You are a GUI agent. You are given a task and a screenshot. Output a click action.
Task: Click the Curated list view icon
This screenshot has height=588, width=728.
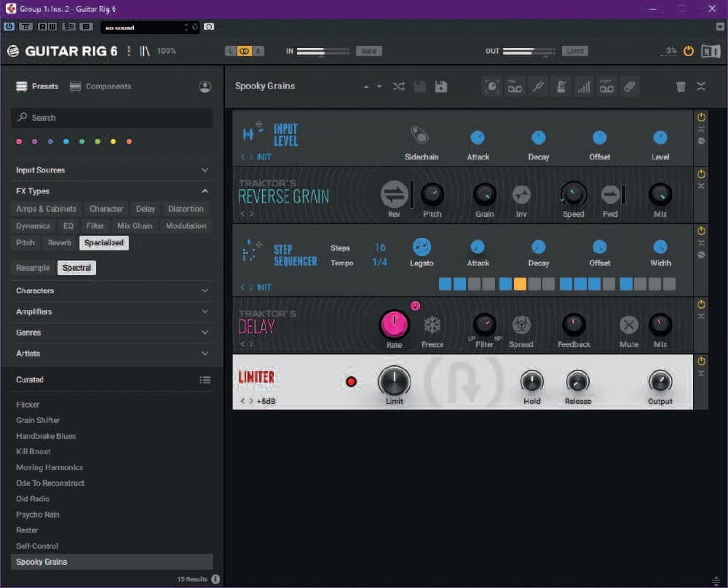(205, 380)
